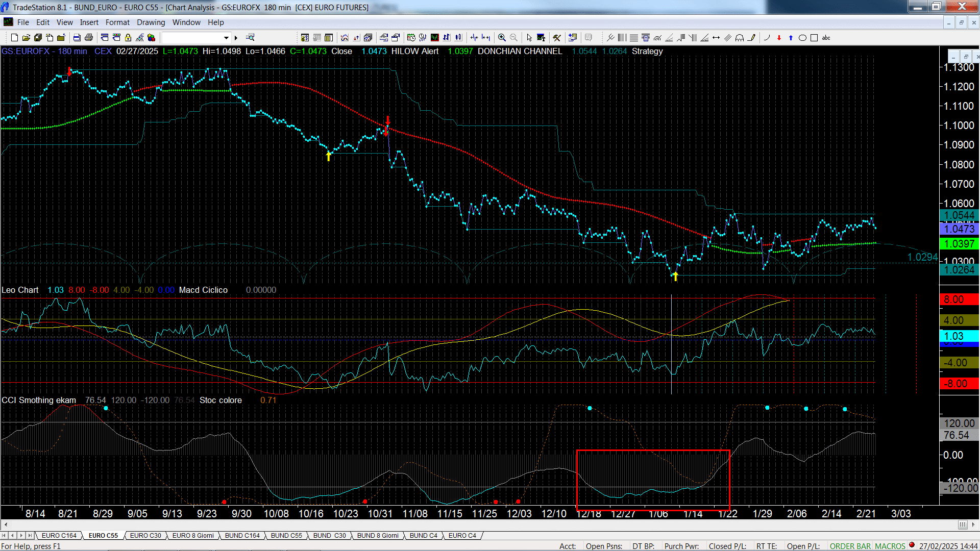The width and height of the screenshot is (980, 551).
Task: Click the first-tab navigation arrow
Action: (4, 535)
